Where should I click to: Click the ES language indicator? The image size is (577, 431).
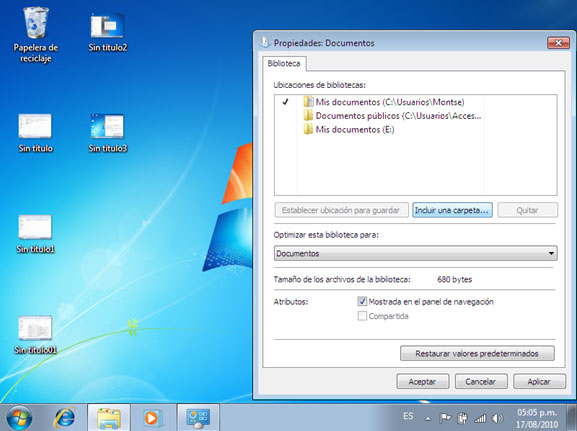pos(408,416)
